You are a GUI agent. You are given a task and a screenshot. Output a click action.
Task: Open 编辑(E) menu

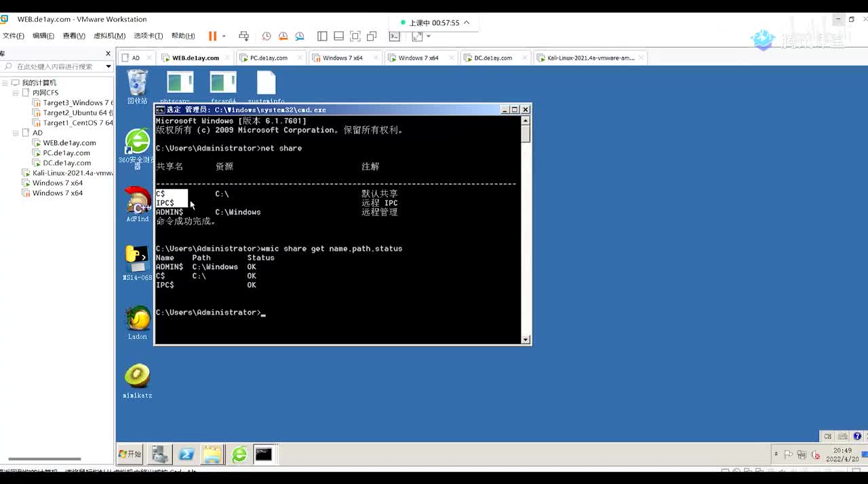[x=43, y=36]
